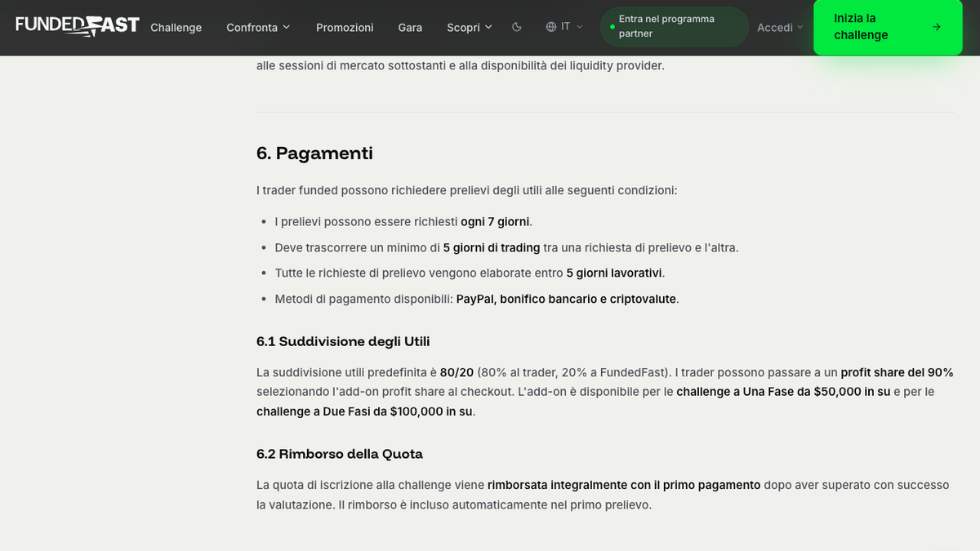This screenshot has height=551, width=980.
Task: Click the green dot in partner button
Action: [x=612, y=27]
